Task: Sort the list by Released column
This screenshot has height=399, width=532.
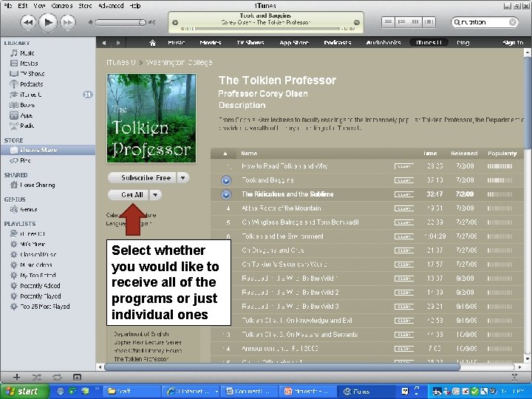Action: click(464, 154)
